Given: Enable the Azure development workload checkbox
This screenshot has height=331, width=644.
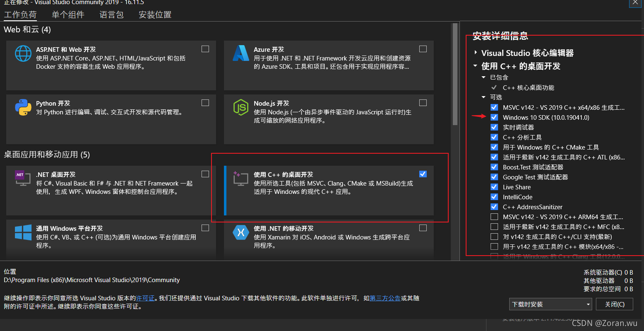Looking at the screenshot, I should point(423,49).
